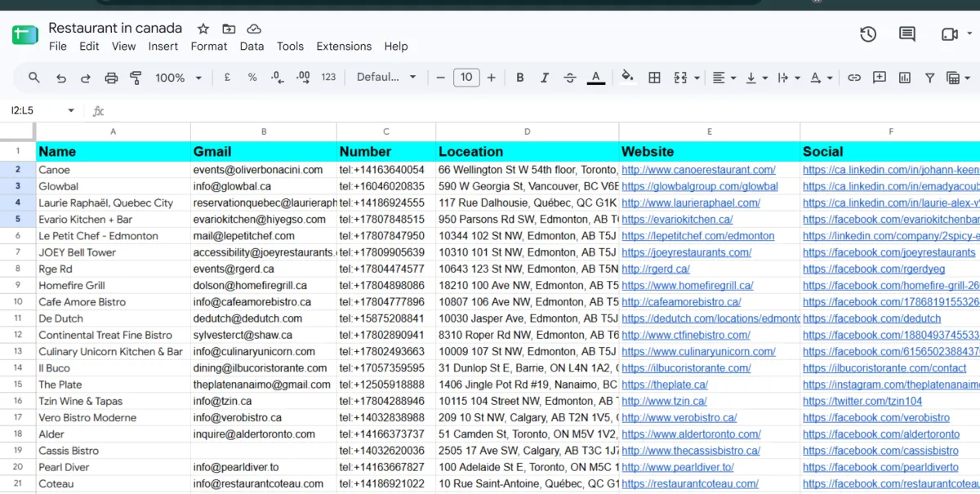Viewport: 980px width, 494px height.
Task: Decrease decimal places
Action: (x=278, y=78)
